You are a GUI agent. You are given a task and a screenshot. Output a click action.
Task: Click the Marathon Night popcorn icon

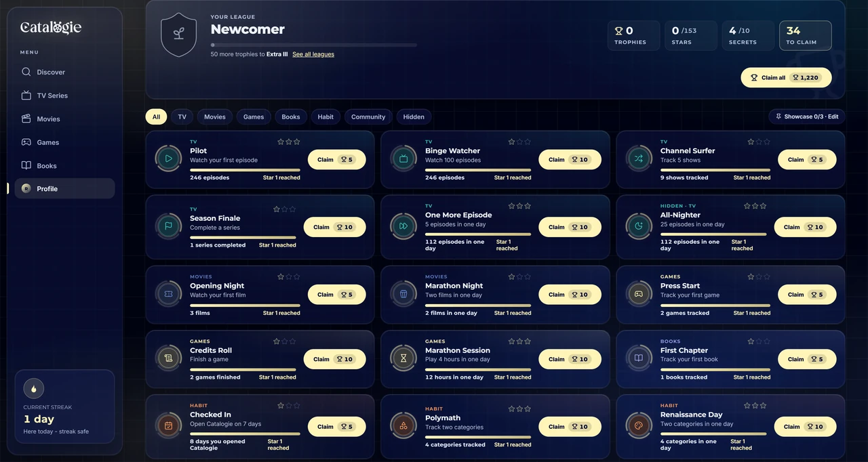[x=403, y=294]
